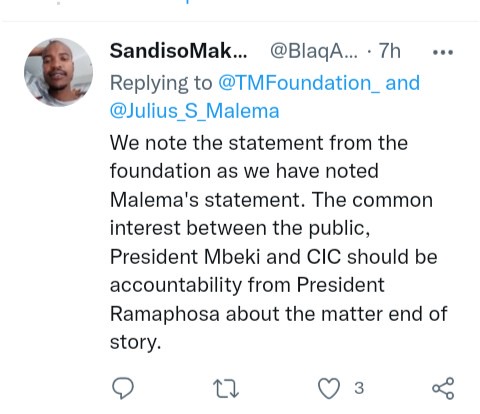Tap the share icon below the tweet

443,388
